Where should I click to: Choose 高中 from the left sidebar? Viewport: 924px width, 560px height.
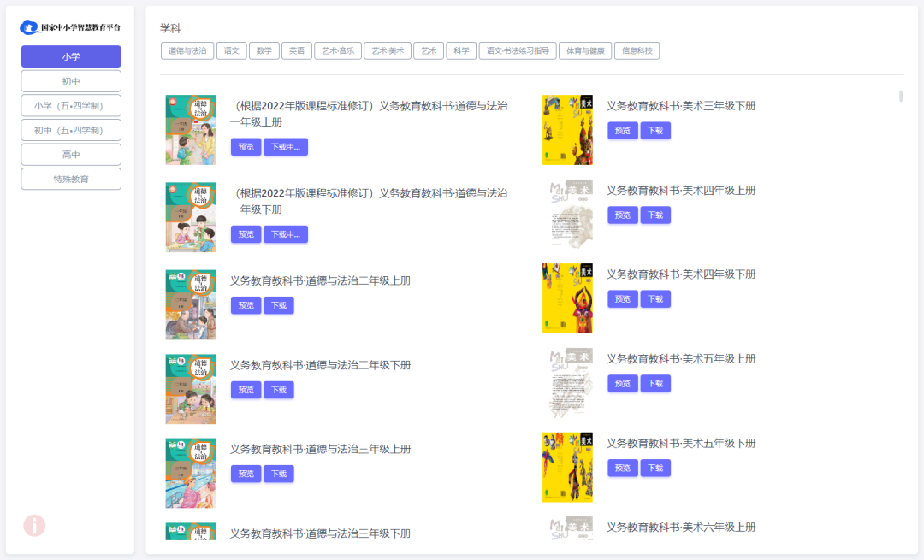click(71, 154)
